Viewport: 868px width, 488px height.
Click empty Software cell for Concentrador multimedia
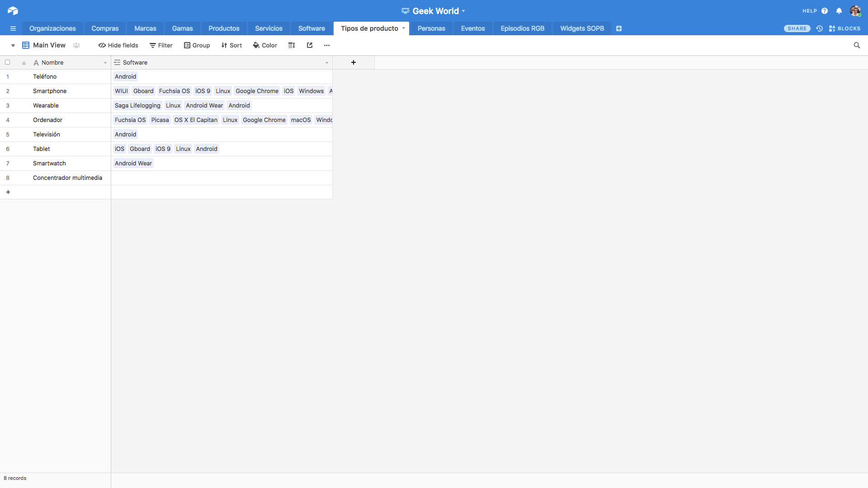point(222,178)
